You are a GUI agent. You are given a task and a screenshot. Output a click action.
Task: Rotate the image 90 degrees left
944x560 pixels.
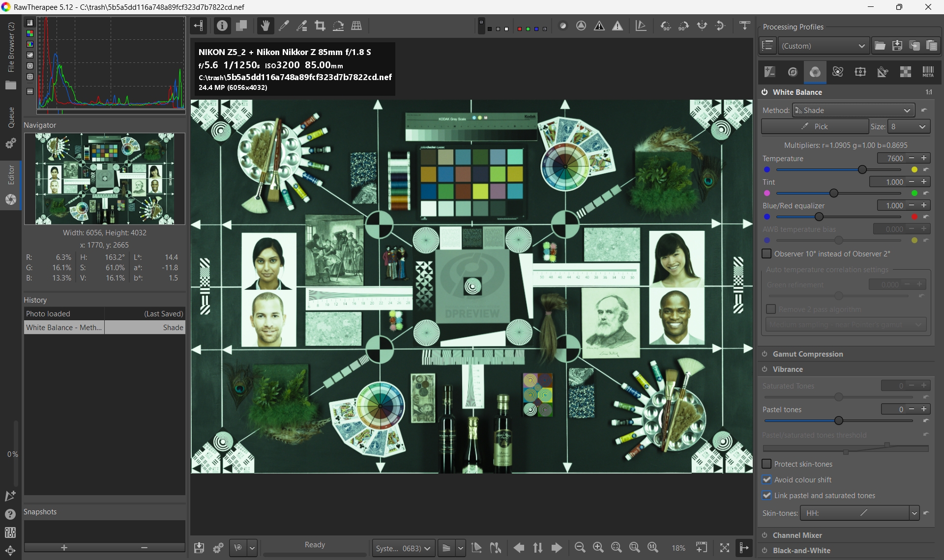click(x=666, y=26)
